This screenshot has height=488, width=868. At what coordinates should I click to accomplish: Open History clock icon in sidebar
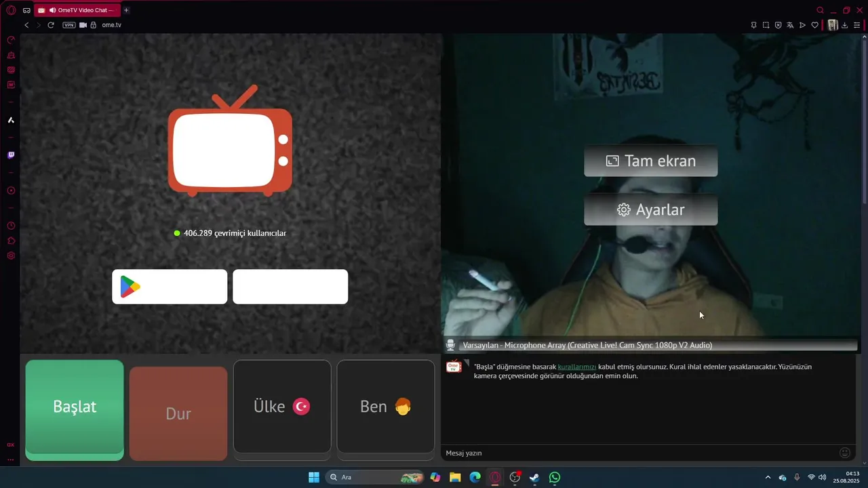pos(11,226)
